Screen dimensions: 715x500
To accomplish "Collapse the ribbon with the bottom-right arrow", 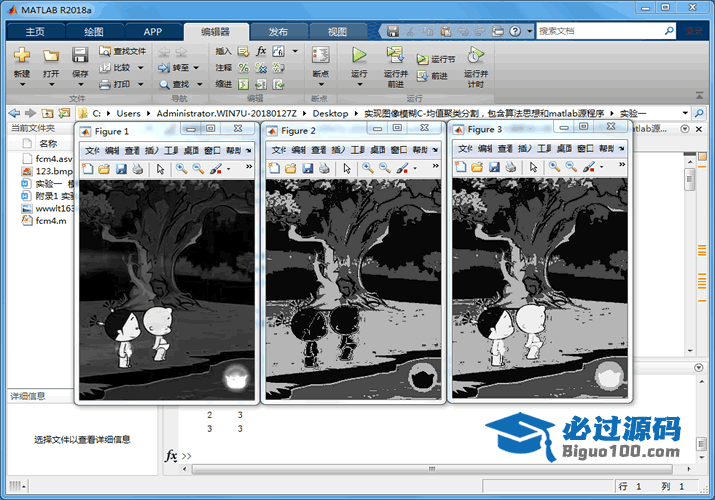I will [699, 95].
